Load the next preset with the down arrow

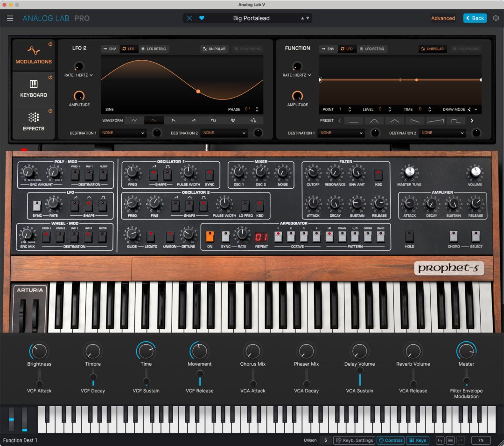[x=308, y=18]
